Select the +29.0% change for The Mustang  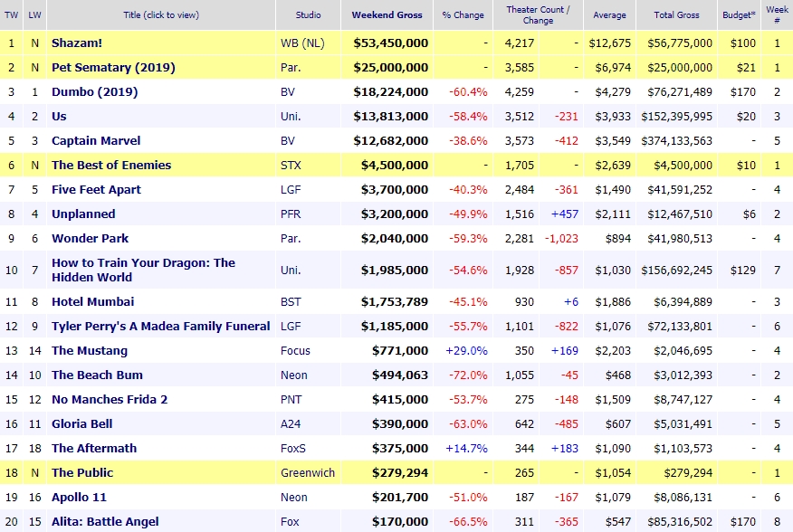(466, 350)
